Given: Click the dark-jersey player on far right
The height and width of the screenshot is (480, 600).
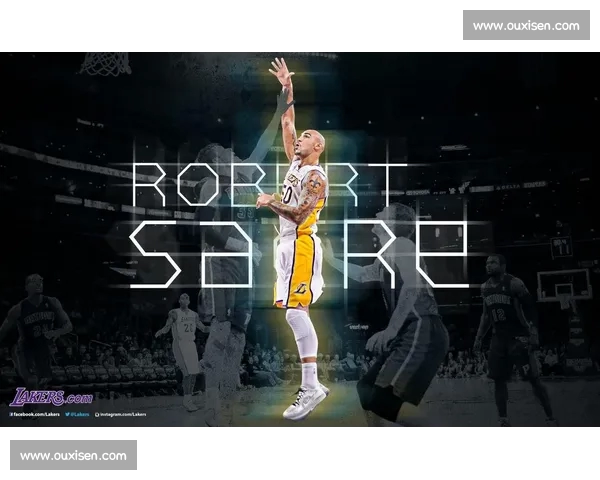Looking at the screenshot, I should [510, 330].
